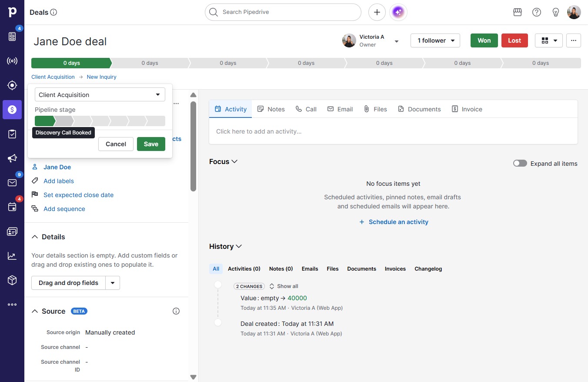Open the three-dot deal options menu
Screen dimensions: 588x382
pyautogui.click(x=574, y=40)
